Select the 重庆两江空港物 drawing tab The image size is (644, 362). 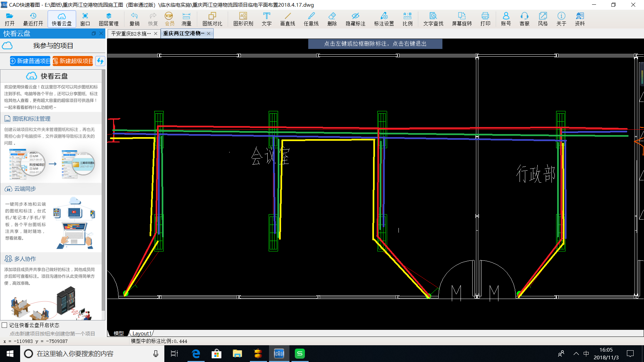pyautogui.click(x=184, y=34)
